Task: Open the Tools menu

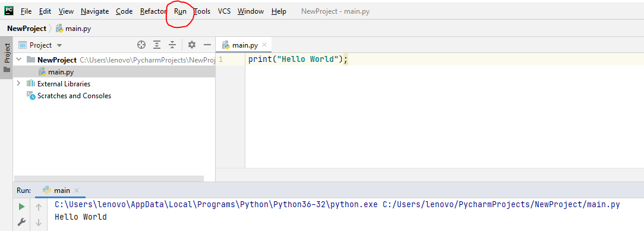Action: [x=202, y=11]
